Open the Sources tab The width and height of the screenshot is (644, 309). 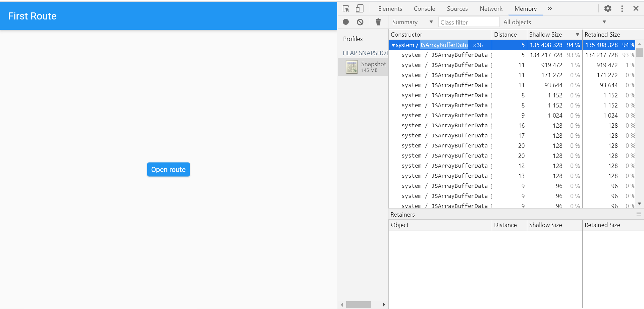tap(457, 8)
